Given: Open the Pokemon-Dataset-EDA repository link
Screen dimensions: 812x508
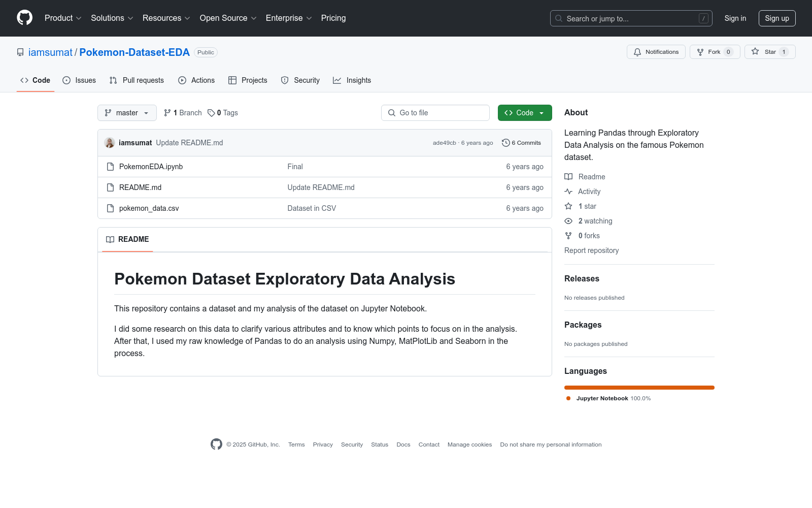Looking at the screenshot, I should point(134,52).
